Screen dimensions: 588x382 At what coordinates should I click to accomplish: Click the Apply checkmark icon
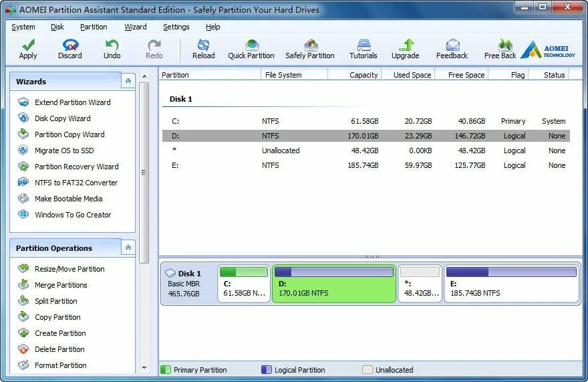click(x=28, y=45)
